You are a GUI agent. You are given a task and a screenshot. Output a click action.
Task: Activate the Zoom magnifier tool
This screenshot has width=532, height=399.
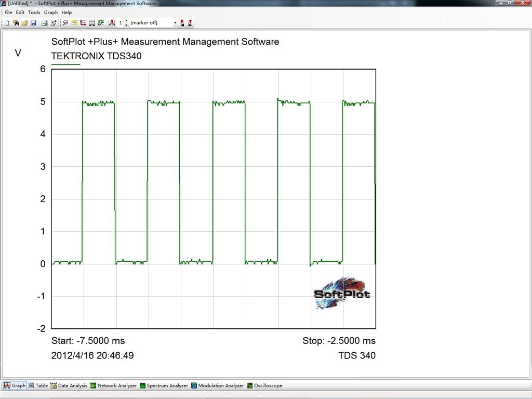64,23
